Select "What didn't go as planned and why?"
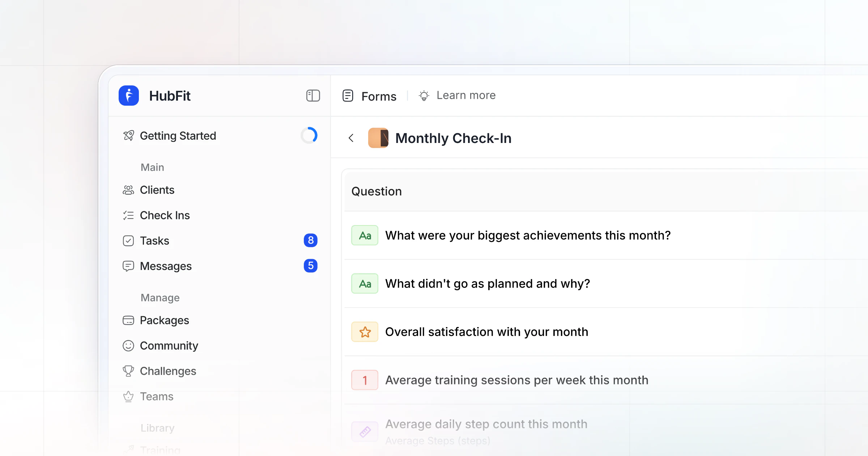The height and width of the screenshot is (456, 868). coord(488,283)
